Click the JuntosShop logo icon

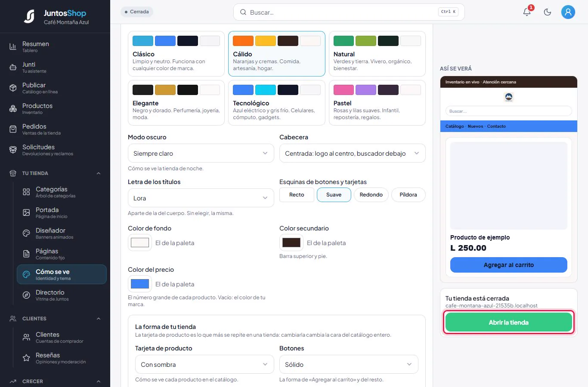click(29, 16)
